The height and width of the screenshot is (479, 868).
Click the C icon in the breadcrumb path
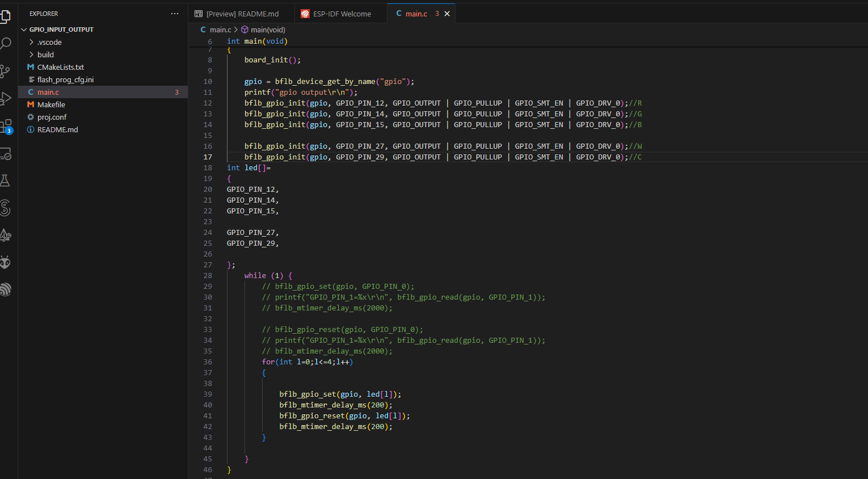pyautogui.click(x=203, y=30)
